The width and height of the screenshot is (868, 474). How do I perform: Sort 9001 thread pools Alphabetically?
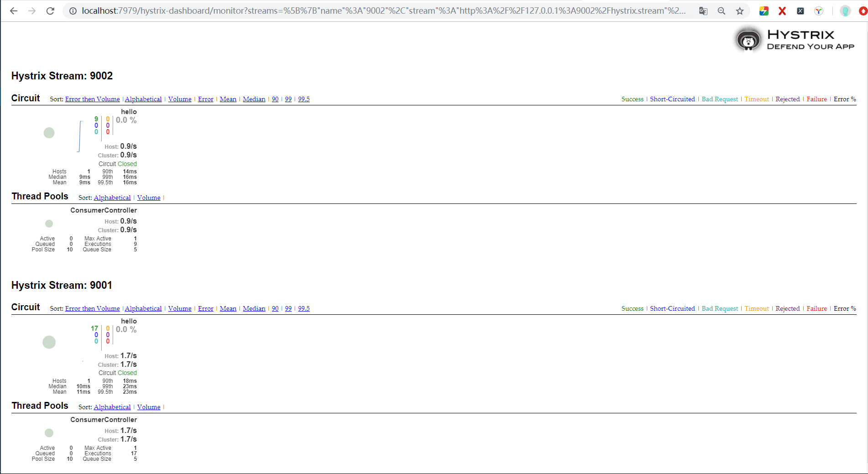(x=112, y=407)
